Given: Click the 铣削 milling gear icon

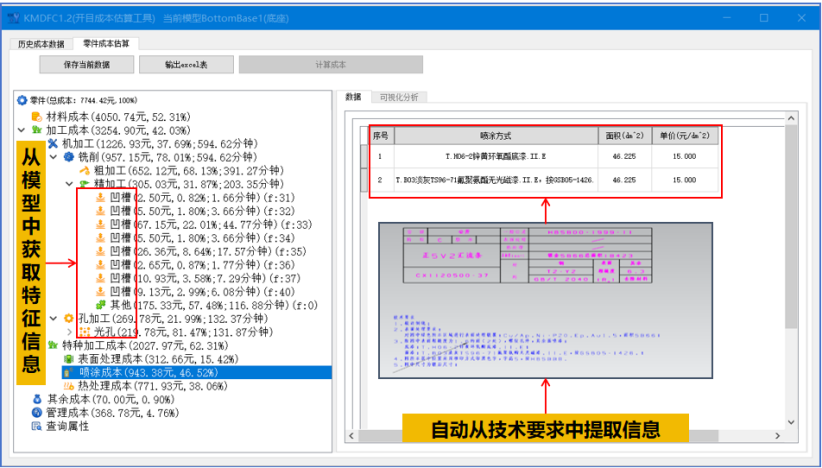Looking at the screenshot, I should point(69,157).
